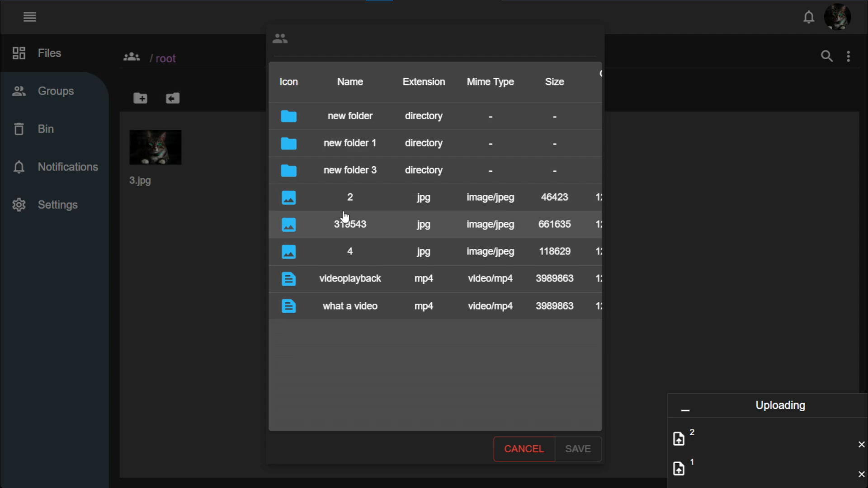The height and width of the screenshot is (488, 868).
Task: Click the back arrow toolbar icon
Action: click(173, 99)
